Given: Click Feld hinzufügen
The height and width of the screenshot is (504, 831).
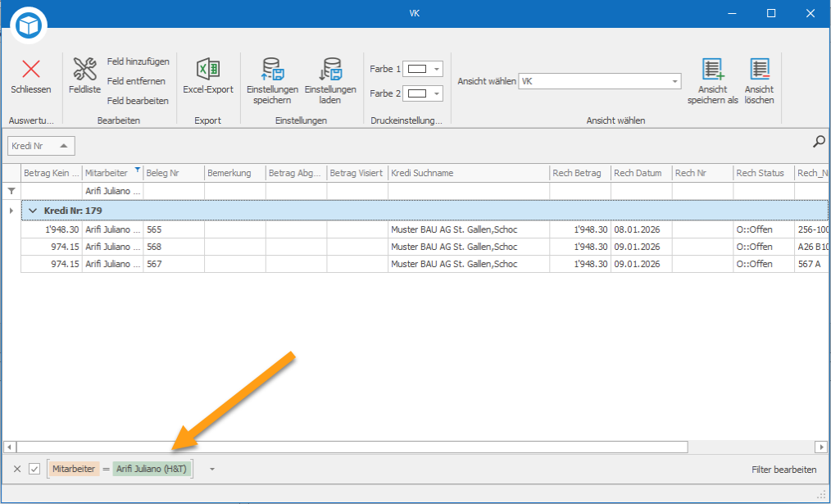Looking at the screenshot, I should [x=138, y=61].
